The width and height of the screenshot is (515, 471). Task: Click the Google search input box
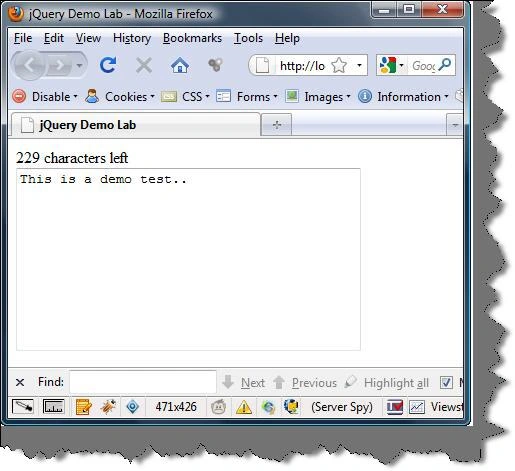coord(423,65)
